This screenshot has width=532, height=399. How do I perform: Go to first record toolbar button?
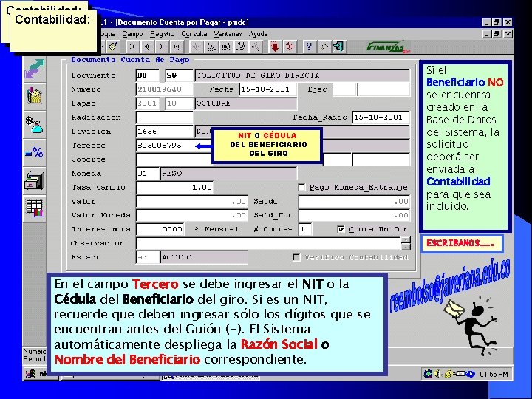(133, 47)
